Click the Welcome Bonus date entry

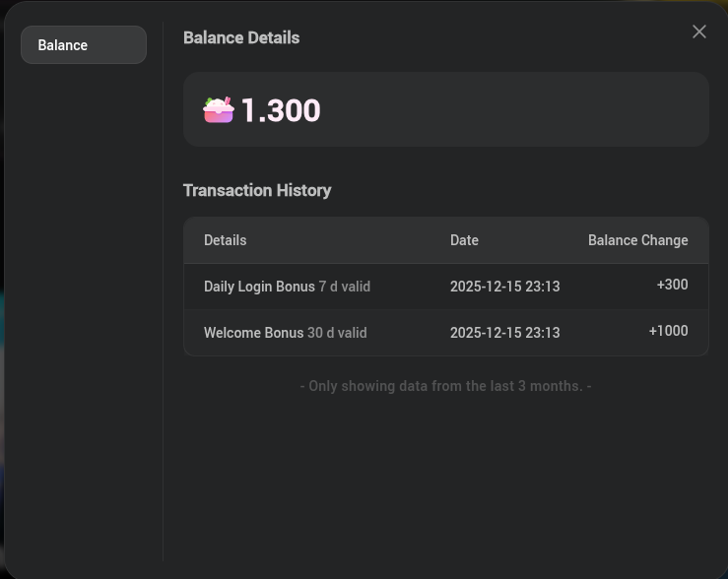tap(504, 333)
